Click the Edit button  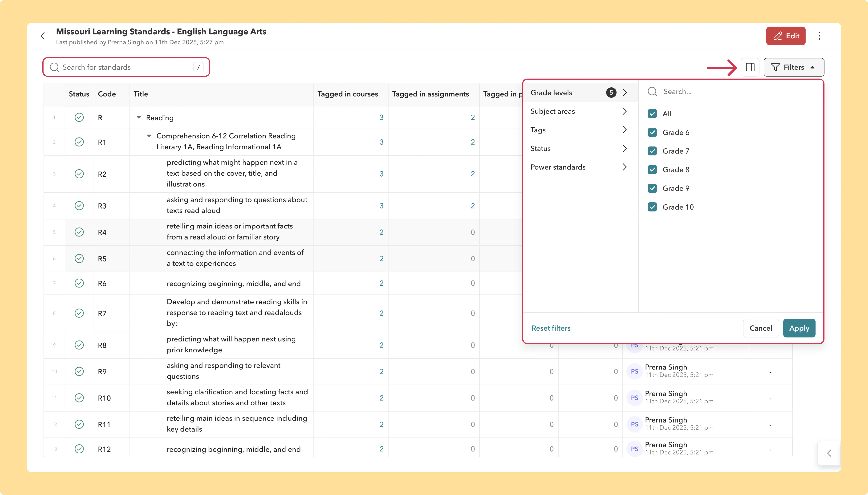tap(786, 36)
